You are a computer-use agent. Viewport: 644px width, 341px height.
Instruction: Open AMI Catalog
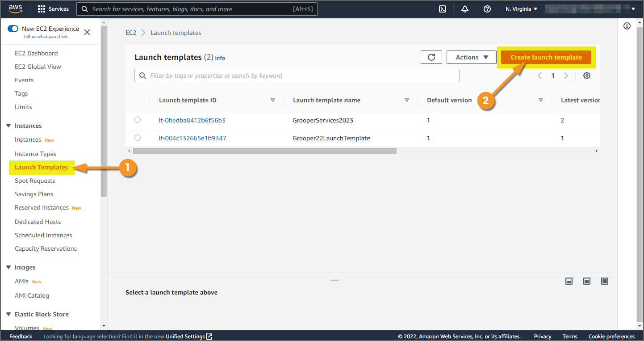tap(32, 295)
